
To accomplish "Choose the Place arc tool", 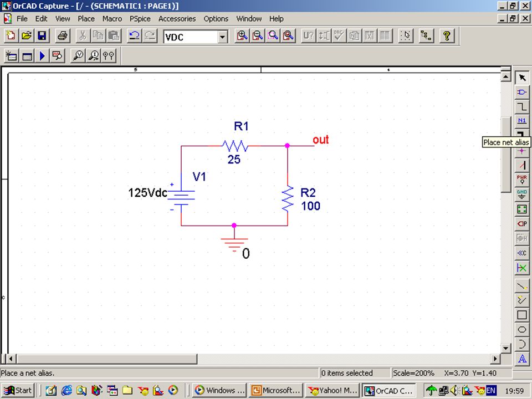I will point(522,344).
